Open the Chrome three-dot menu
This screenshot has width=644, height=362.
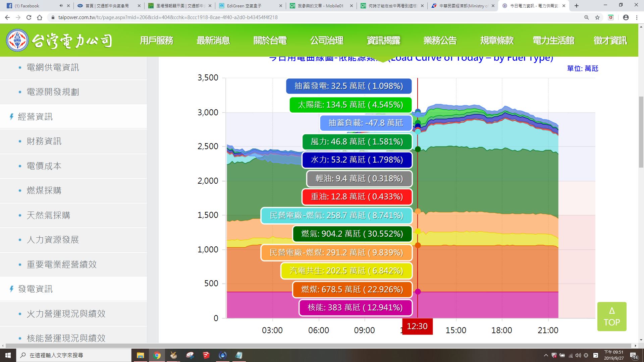tap(637, 17)
